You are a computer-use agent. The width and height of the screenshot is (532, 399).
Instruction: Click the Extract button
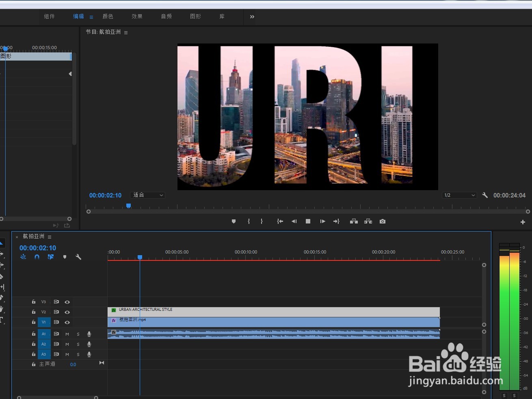click(368, 221)
